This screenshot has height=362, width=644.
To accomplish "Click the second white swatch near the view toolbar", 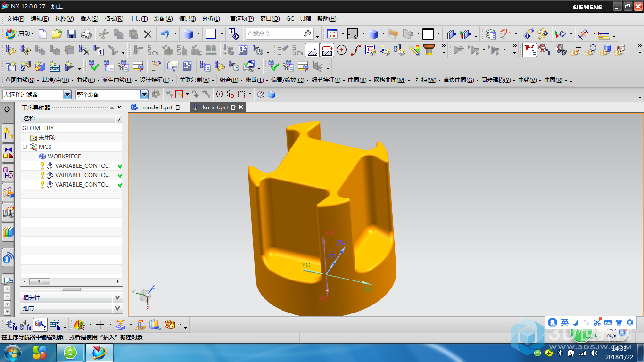I will [428, 34].
